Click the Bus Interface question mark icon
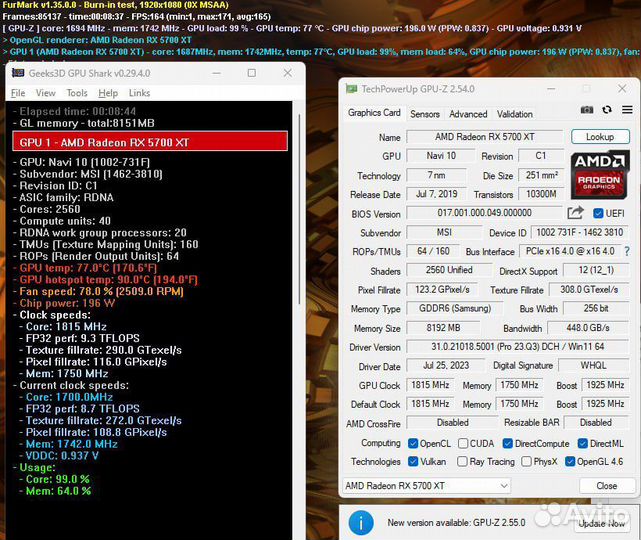Image resolution: width=641 pixels, height=540 pixels. [x=627, y=251]
